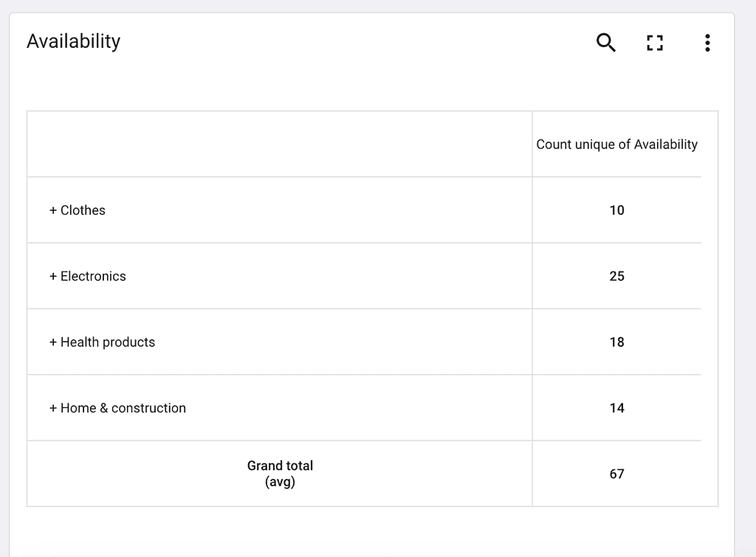Click the empty top-left header cell
This screenshot has width=756, height=557.
[x=280, y=144]
